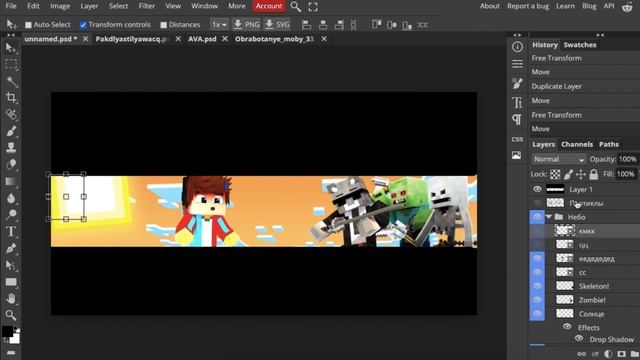
Task: Open the Properties sliders panel icon
Action: (517, 64)
